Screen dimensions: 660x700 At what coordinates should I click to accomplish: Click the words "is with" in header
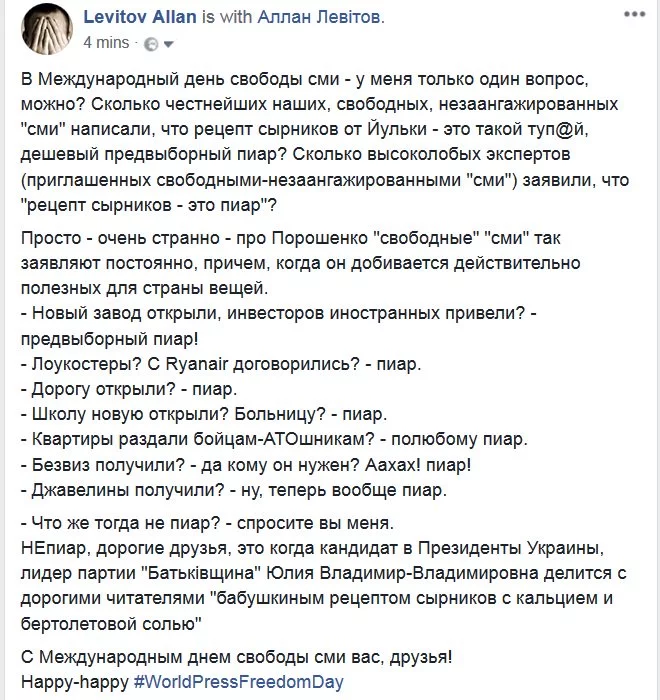pos(226,17)
